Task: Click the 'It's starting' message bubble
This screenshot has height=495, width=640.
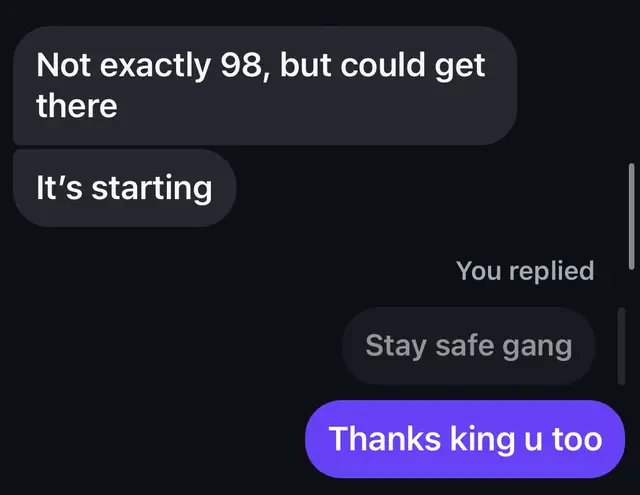Action: tap(125, 188)
